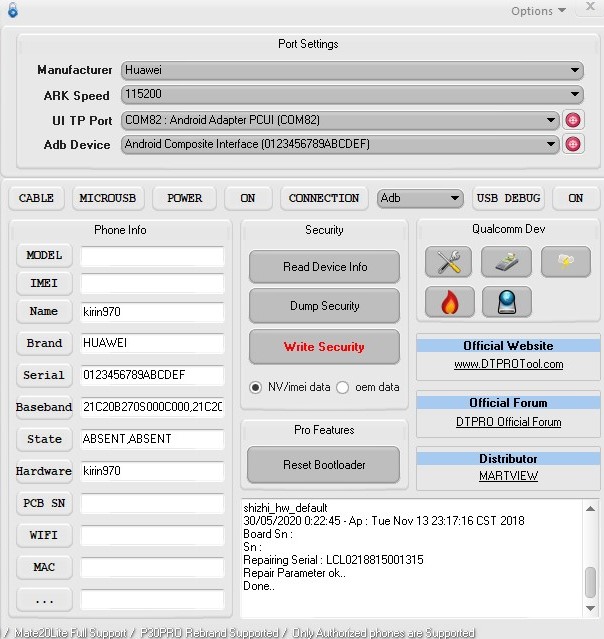The width and height of the screenshot is (604, 639).
Task: Click the Baseband label button
Action: (x=44, y=408)
